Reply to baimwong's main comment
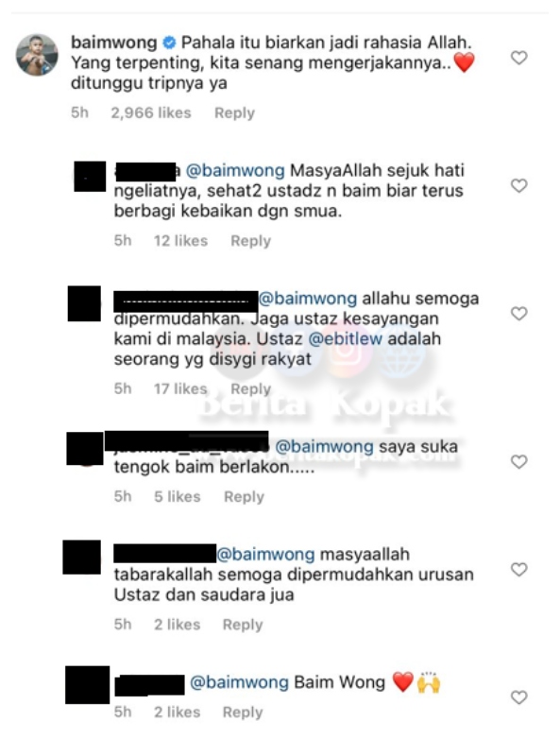The height and width of the screenshot is (756, 560). pos(234,112)
